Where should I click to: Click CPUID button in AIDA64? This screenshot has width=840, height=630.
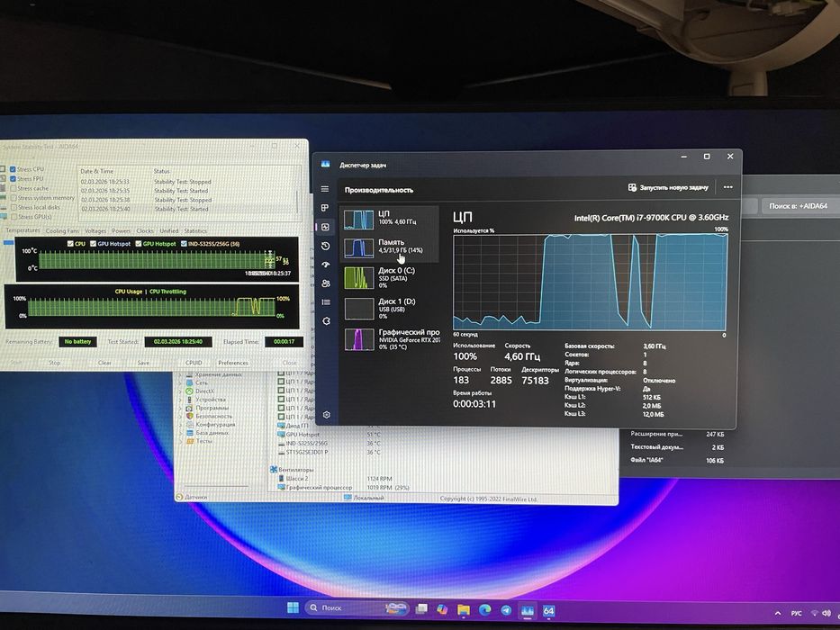coord(194,363)
